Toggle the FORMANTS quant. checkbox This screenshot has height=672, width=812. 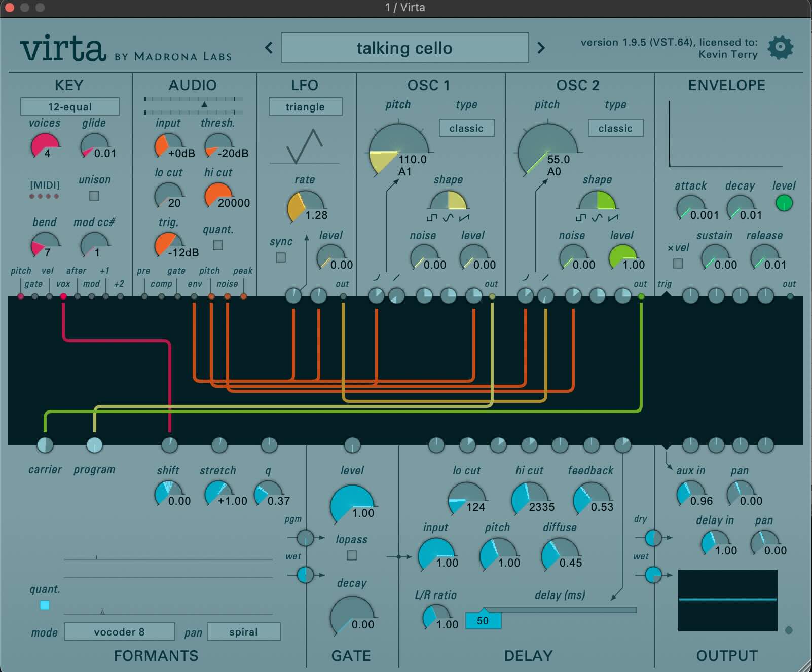[45, 605]
